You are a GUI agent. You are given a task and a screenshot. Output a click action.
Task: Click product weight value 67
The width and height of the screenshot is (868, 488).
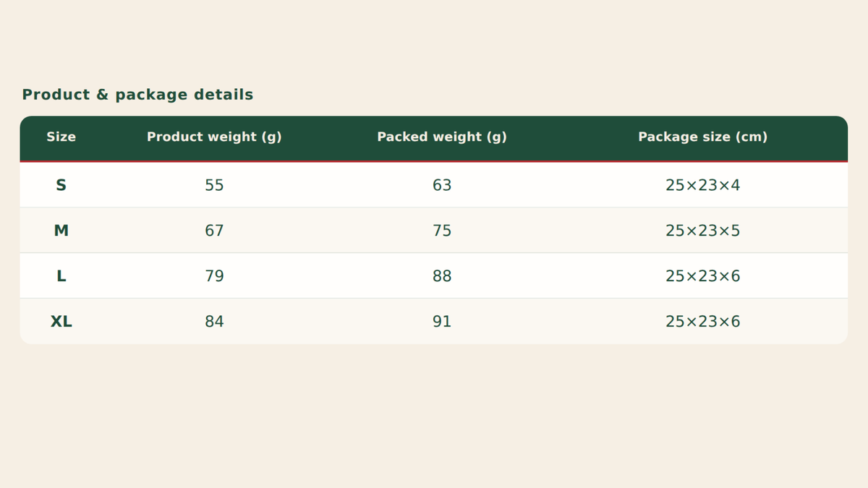[x=214, y=231]
